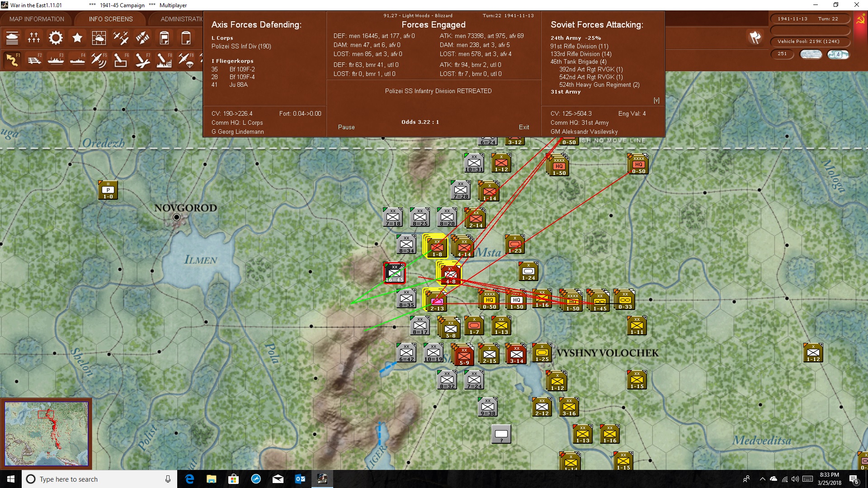Image resolution: width=868 pixels, height=488 pixels.
Task: Open the notification center icon
Action: pos(854,479)
